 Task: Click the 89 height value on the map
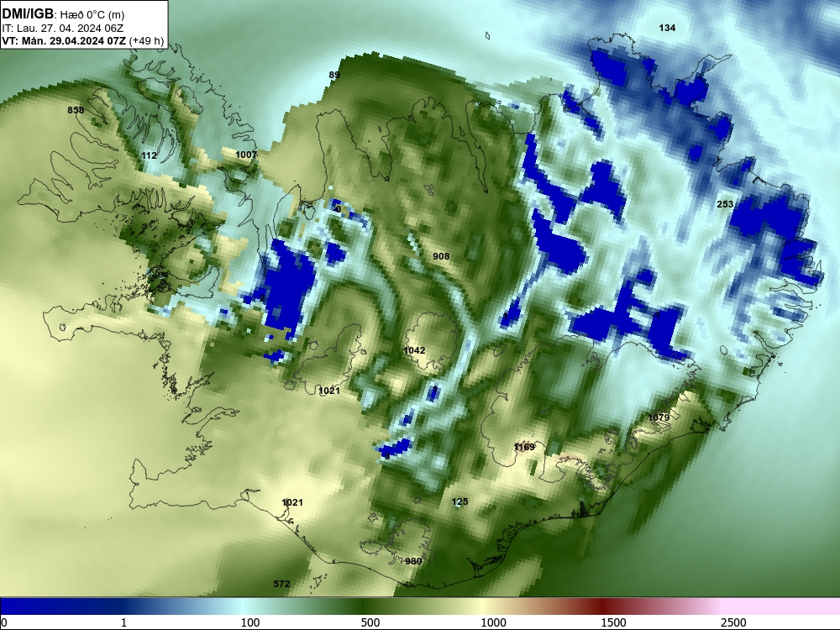point(334,75)
